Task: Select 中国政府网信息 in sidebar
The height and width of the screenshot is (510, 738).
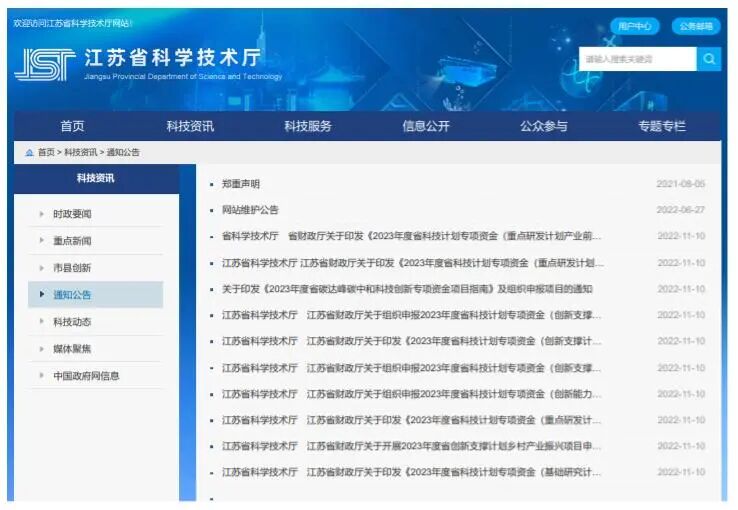Action: 86,376
